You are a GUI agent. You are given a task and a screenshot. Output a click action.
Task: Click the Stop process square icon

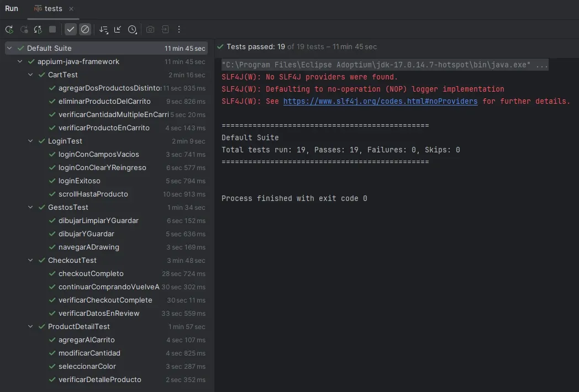coord(52,29)
